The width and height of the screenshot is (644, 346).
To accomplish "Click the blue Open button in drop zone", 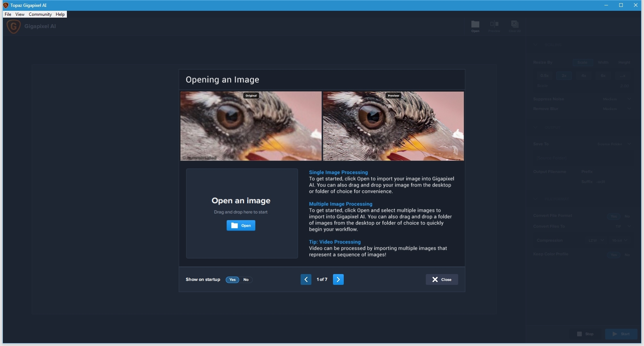I will (241, 226).
